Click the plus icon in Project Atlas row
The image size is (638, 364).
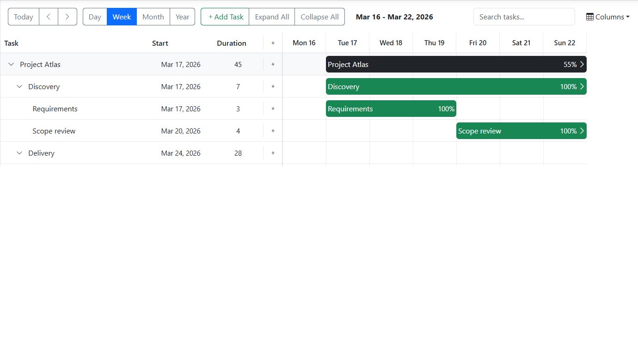pyautogui.click(x=273, y=64)
